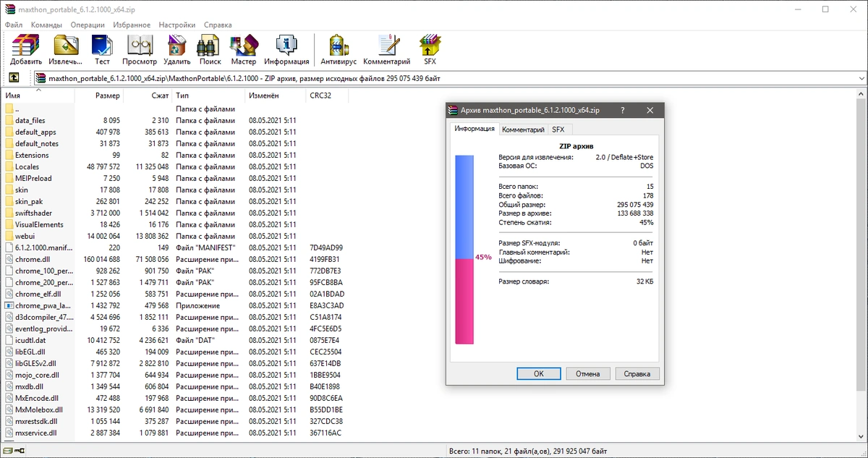Open the Команды menu
This screenshot has height=458, width=868.
(46, 25)
